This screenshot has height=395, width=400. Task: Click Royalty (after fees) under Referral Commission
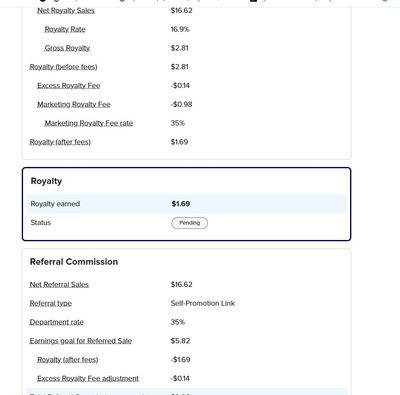[68, 360]
